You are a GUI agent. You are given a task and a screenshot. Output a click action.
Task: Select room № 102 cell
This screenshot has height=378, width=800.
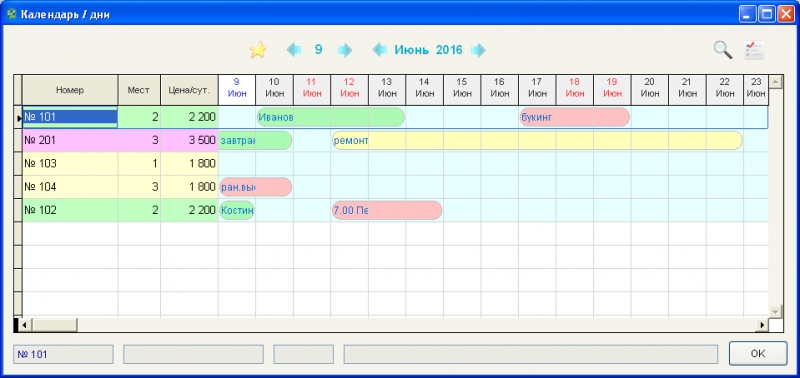coord(70,210)
